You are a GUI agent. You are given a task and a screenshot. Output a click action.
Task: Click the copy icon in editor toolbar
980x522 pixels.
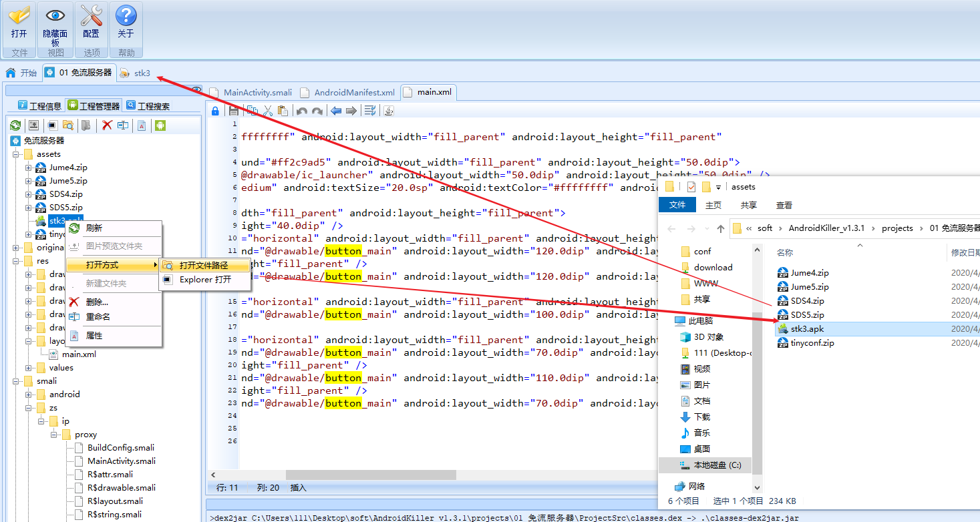252,111
